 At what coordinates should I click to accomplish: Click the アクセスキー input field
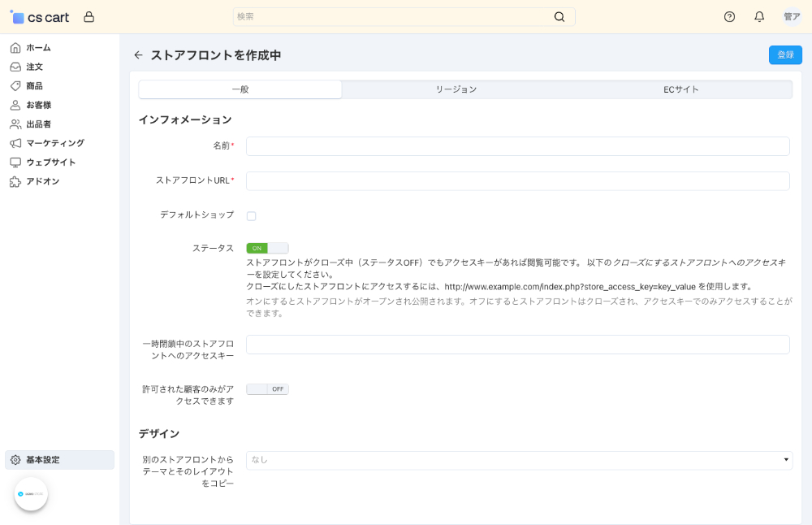tap(518, 345)
